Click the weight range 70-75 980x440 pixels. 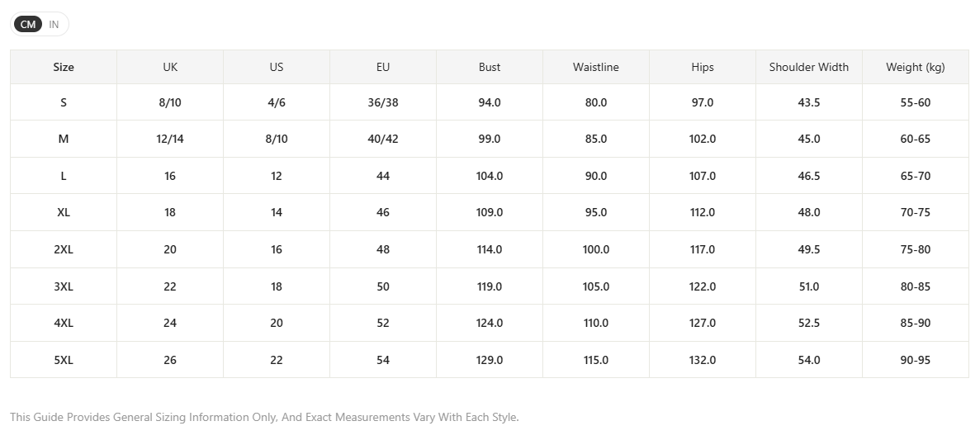pyautogui.click(x=916, y=212)
